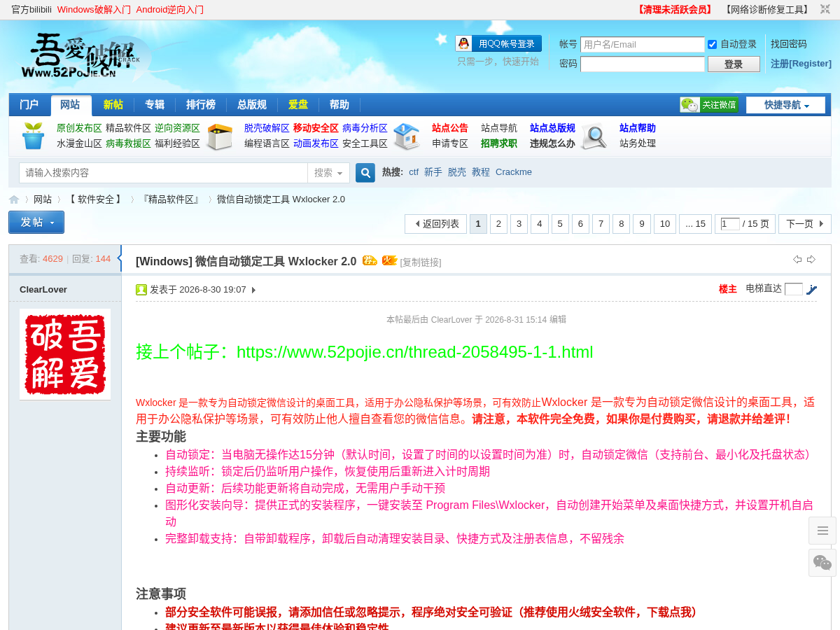The width and height of the screenshot is (840, 630).
Task: Click the toolbox category icon
Action: point(220,136)
